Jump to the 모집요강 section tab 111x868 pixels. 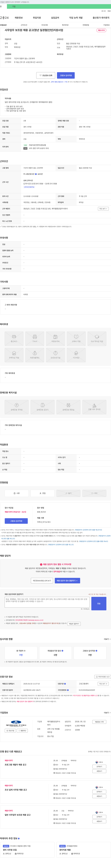tap(3, 25)
